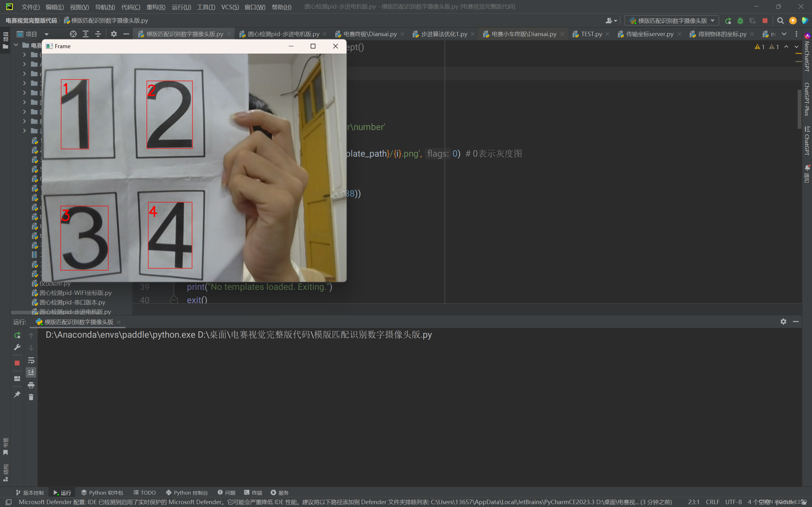The width and height of the screenshot is (812, 507).
Task: Pin the run tab with the pin icon
Action: point(17,394)
